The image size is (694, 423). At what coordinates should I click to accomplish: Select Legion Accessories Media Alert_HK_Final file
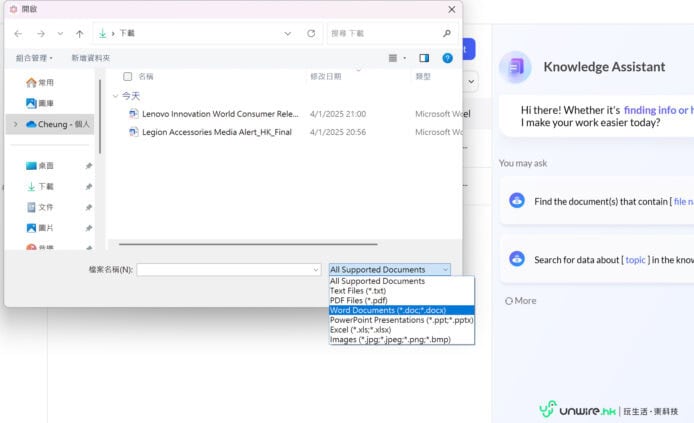click(x=216, y=132)
